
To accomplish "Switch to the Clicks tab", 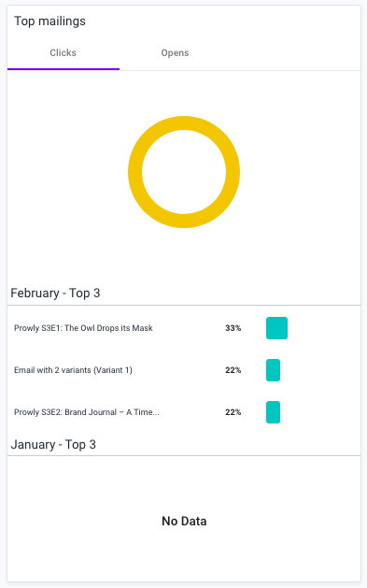I will tap(63, 53).
